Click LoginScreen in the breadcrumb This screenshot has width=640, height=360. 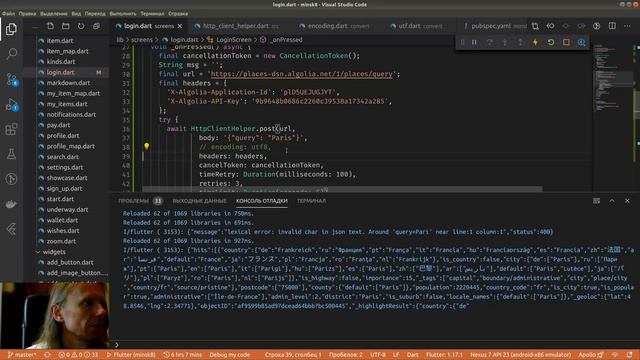tap(233, 40)
